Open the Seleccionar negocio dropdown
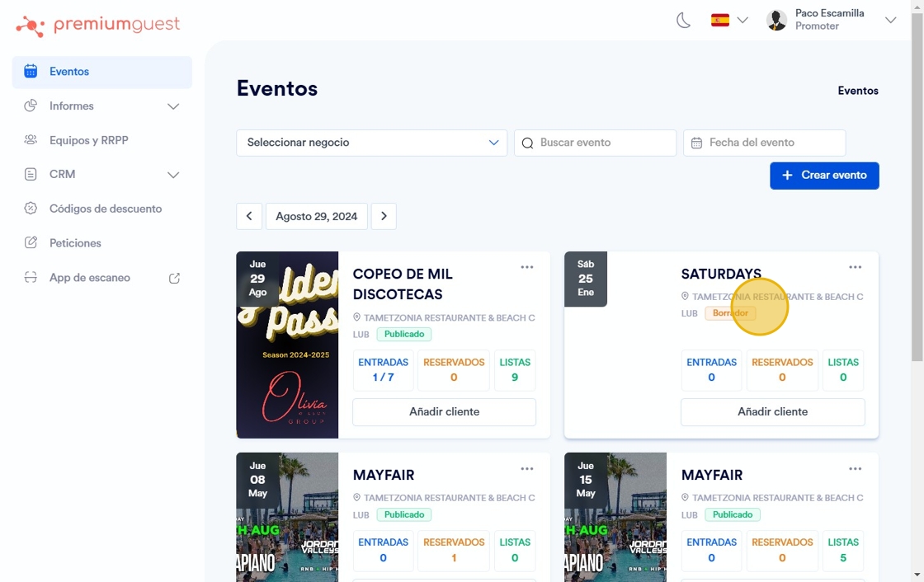Screen dimensions: 924x582 point(372,143)
